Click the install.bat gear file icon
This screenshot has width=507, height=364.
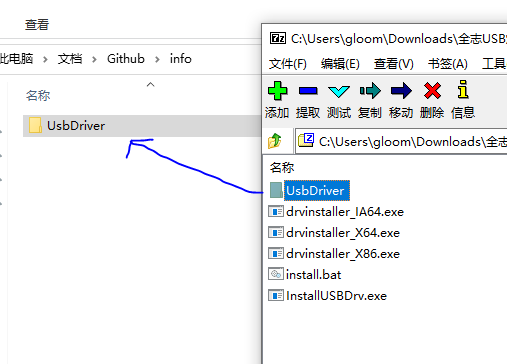pyautogui.click(x=276, y=274)
